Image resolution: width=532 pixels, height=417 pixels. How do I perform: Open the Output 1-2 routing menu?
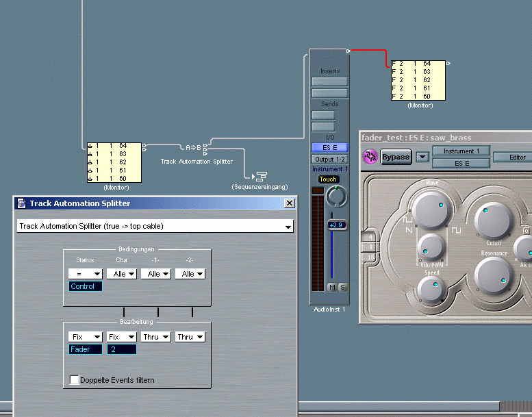pos(330,159)
